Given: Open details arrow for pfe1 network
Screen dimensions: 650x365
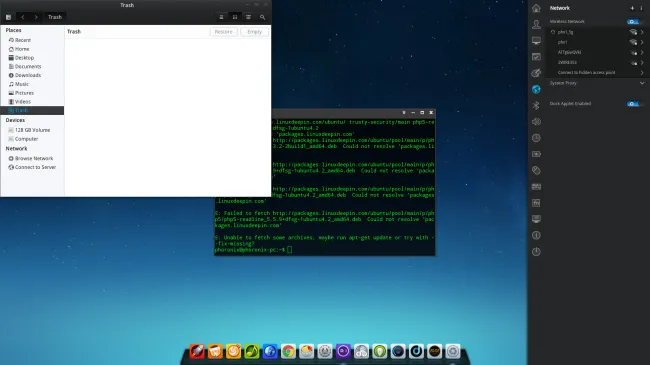Looking at the screenshot, I should (642, 42).
